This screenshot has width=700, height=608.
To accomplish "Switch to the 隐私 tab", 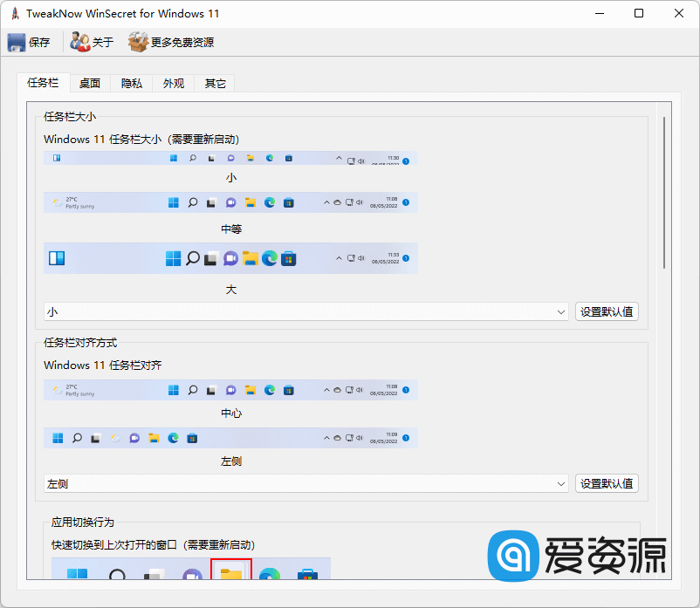I will [x=131, y=83].
